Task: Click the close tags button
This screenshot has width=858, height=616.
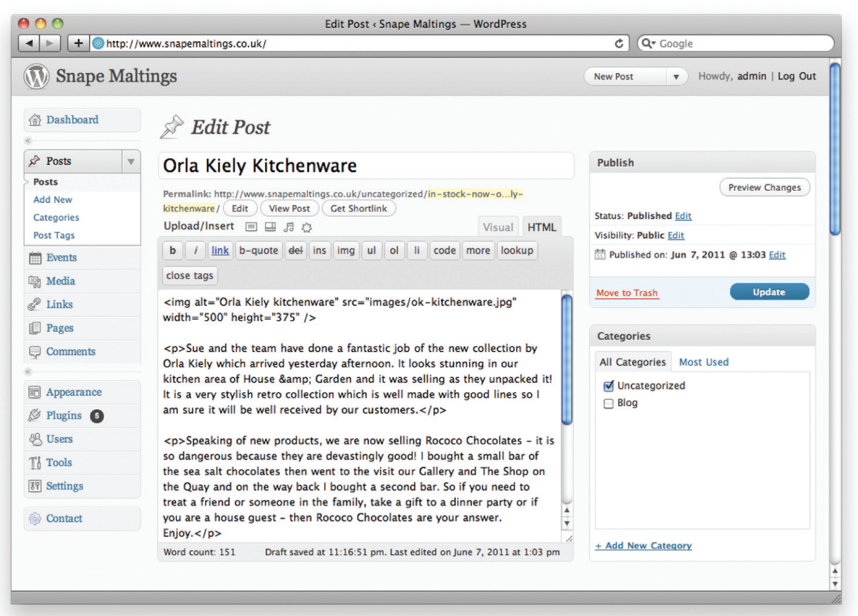Action: (190, 275)
